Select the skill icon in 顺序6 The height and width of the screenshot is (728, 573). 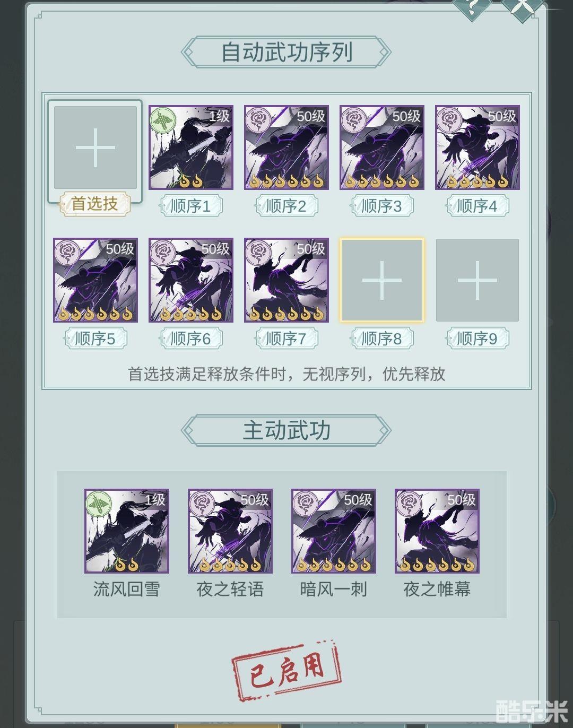(191, 280)
